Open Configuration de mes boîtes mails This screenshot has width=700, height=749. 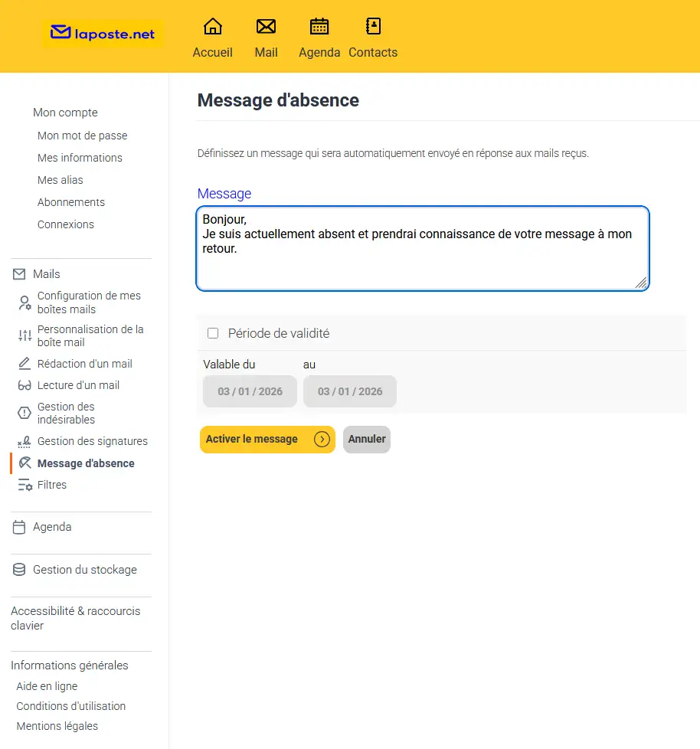click(x=89, y=303)
